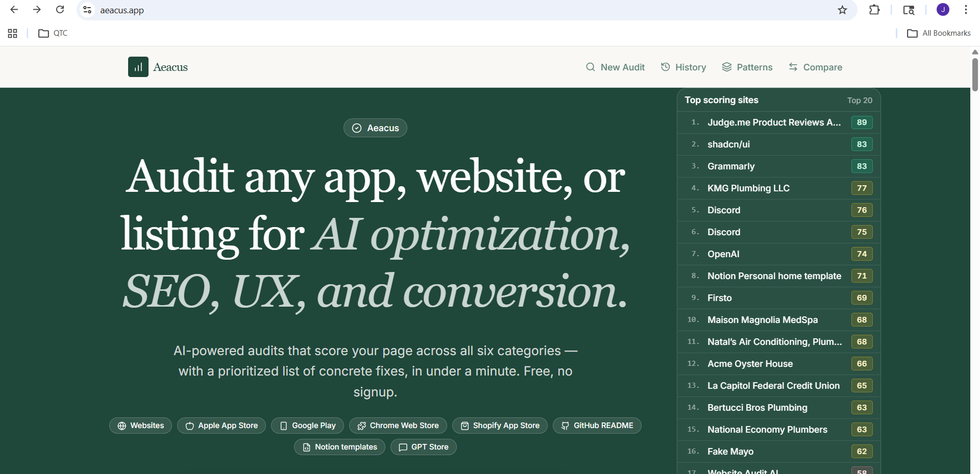Viewport: 980px width, 474px height.
Task: Open the Chrome three-dot menu
Action: [x=966, y=10]
